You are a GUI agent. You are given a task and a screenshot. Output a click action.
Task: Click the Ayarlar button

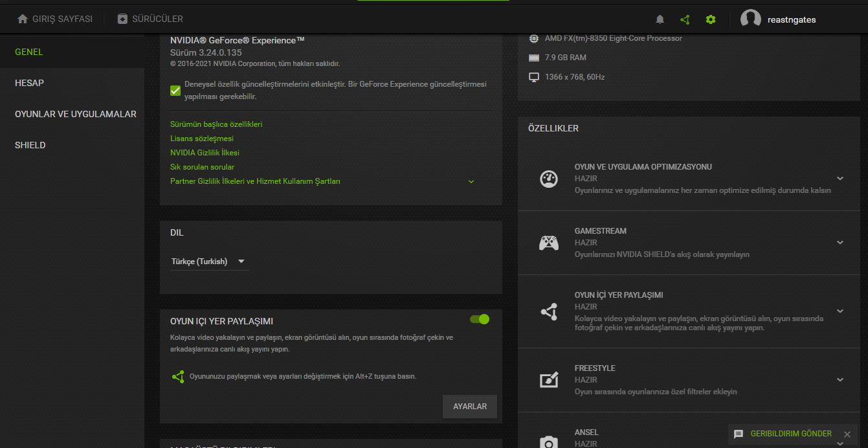tap(470, 407)
